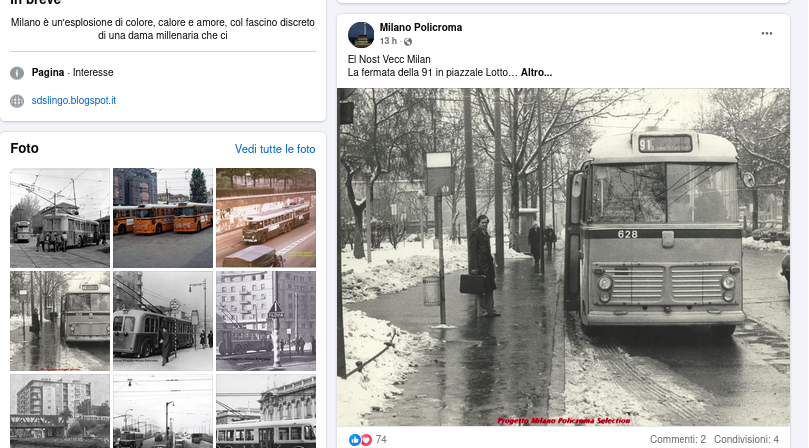Open the snowy bus 91 post photo
Viewport: 809px width, 448px height.
pos(563,257)
